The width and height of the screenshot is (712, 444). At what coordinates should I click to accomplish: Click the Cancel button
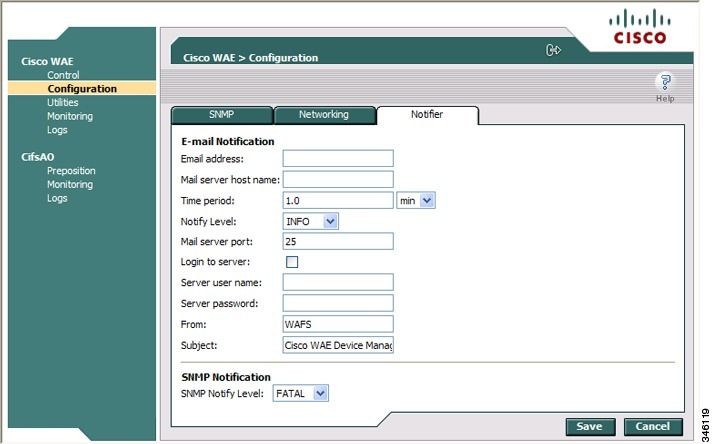653,427
